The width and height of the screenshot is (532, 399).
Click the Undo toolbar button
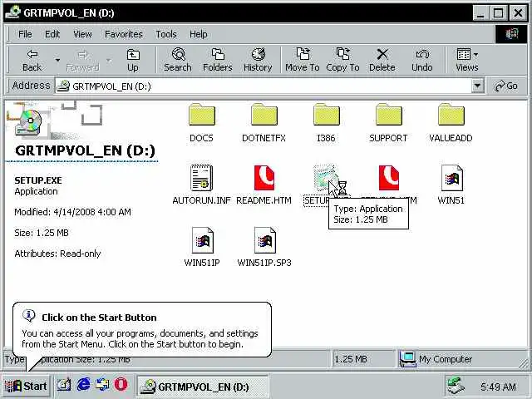(422, 60)
